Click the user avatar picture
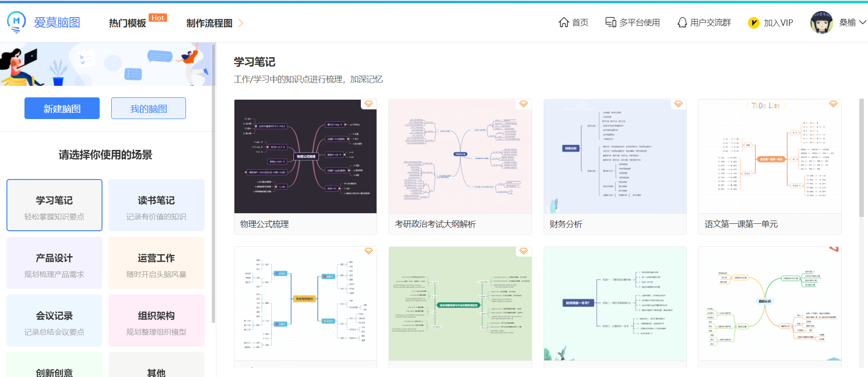This screenshot has height=377, width=868. tap(822, 23)
